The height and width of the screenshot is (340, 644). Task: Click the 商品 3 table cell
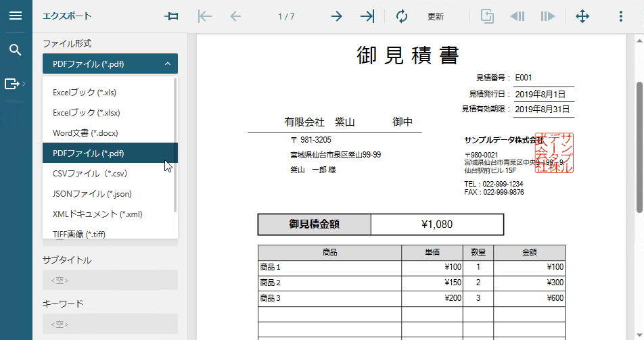[330, 298]
